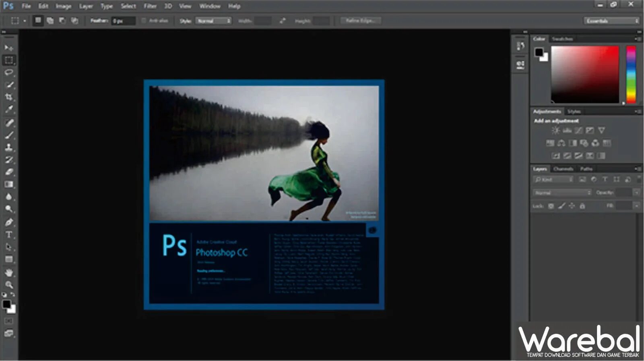Add a Levels adjustment
Screen dimensions: 644x361
[x=567, y=130]
